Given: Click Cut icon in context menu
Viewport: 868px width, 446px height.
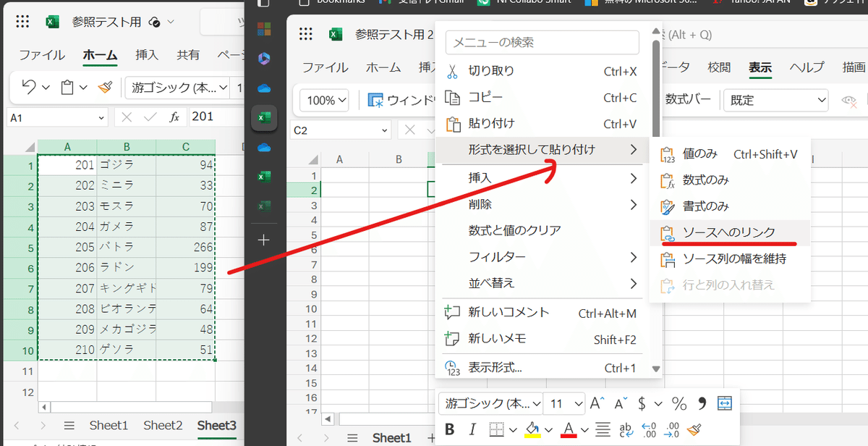Looking at the screenshot, I should (x=452, y=72).
